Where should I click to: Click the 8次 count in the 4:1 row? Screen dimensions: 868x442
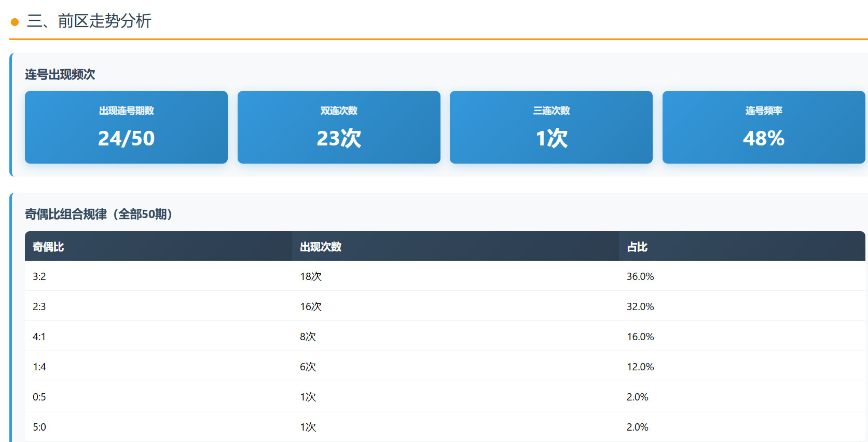point(308,337)
